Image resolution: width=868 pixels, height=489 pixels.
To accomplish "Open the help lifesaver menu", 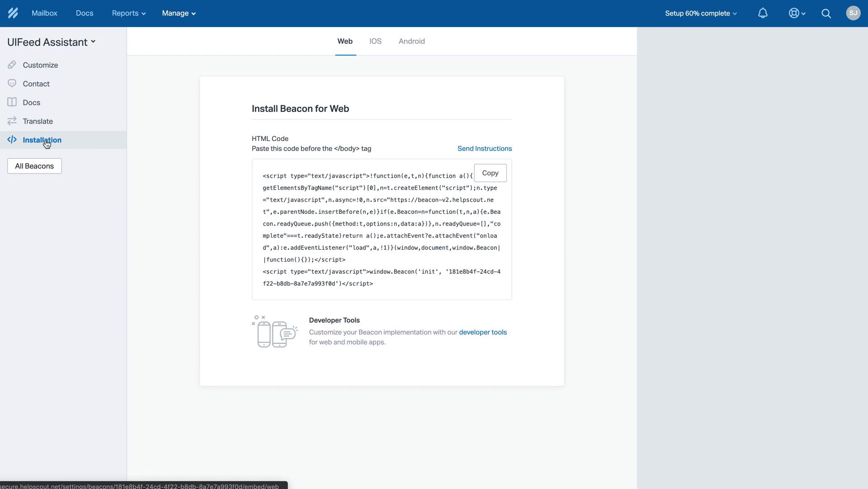I will click(797, 13).
